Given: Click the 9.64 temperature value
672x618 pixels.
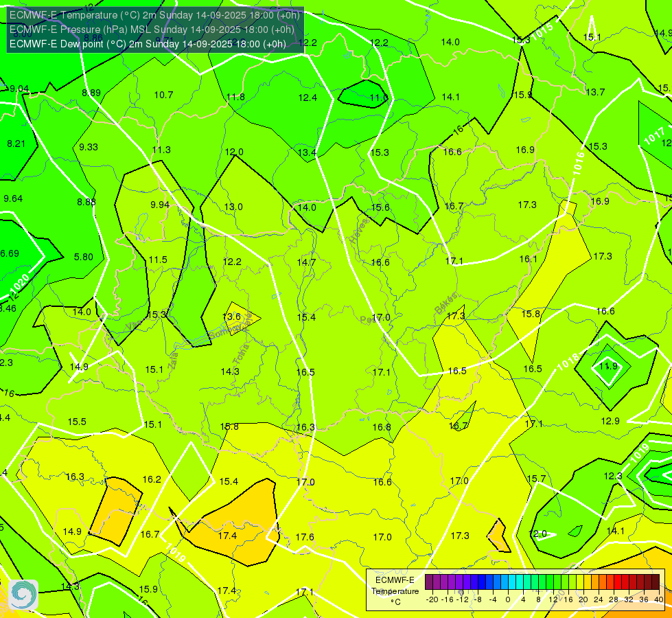Looking at the screenshot, I should point(13,198).
